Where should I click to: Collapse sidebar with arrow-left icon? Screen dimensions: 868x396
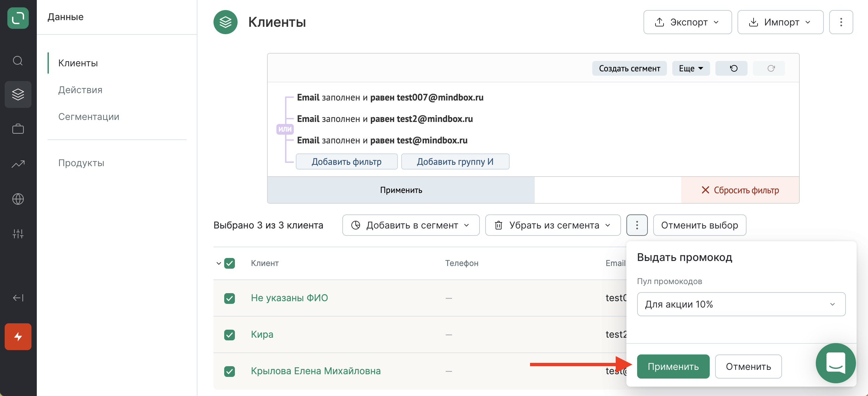18,298
